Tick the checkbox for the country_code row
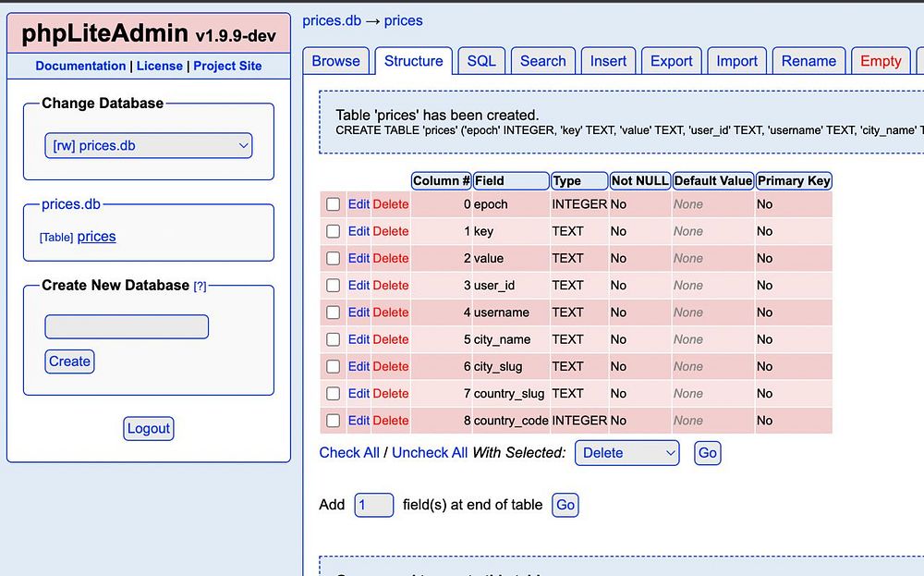 [x=333, y=421]
